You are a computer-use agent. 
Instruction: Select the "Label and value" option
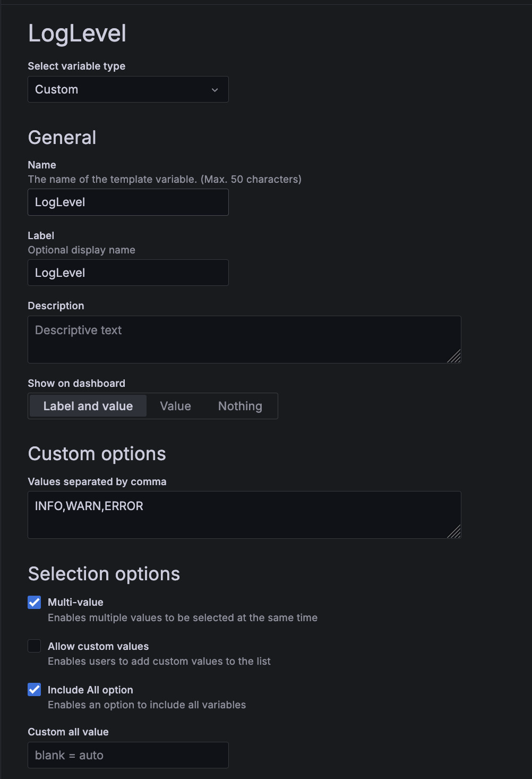coord(88,406)
